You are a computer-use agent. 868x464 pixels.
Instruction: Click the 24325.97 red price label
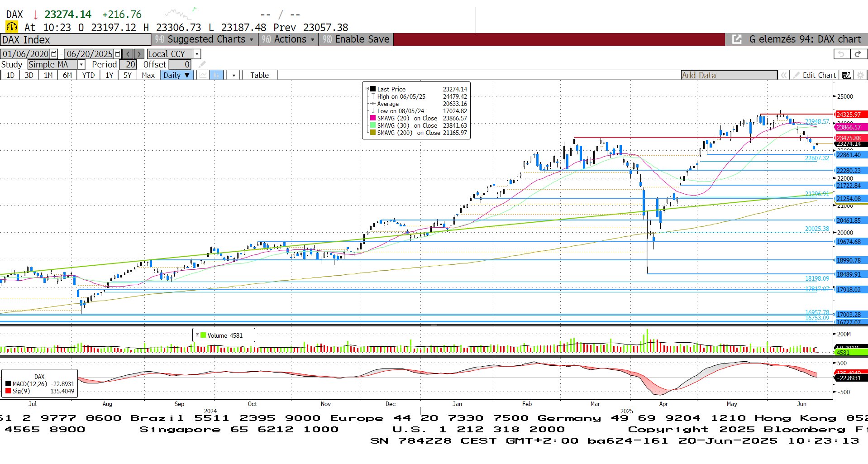pos(851,115)
